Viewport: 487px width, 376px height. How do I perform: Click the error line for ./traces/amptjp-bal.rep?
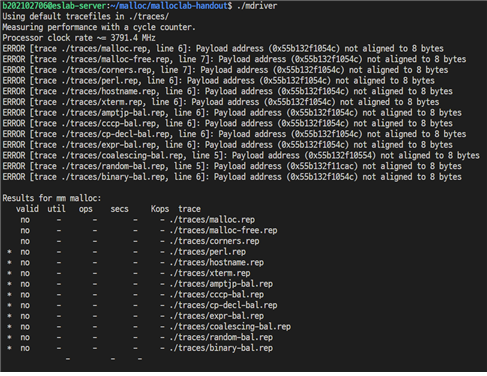click(232, 112)
